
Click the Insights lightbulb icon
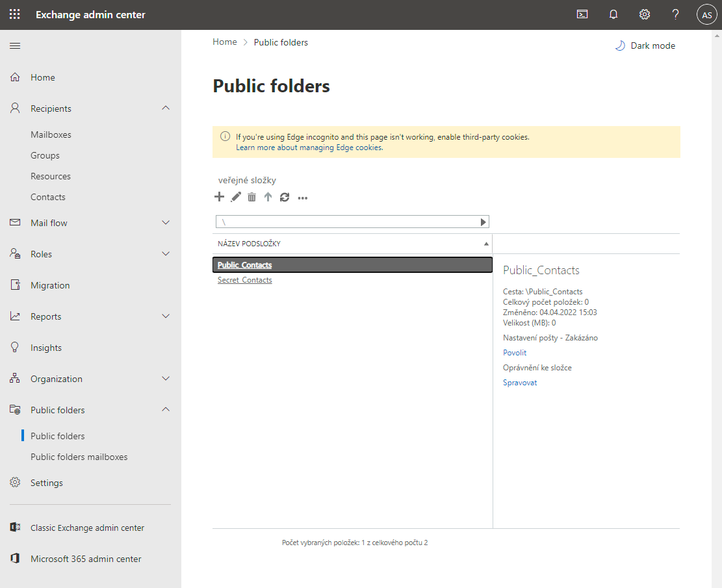coord(15,347)
